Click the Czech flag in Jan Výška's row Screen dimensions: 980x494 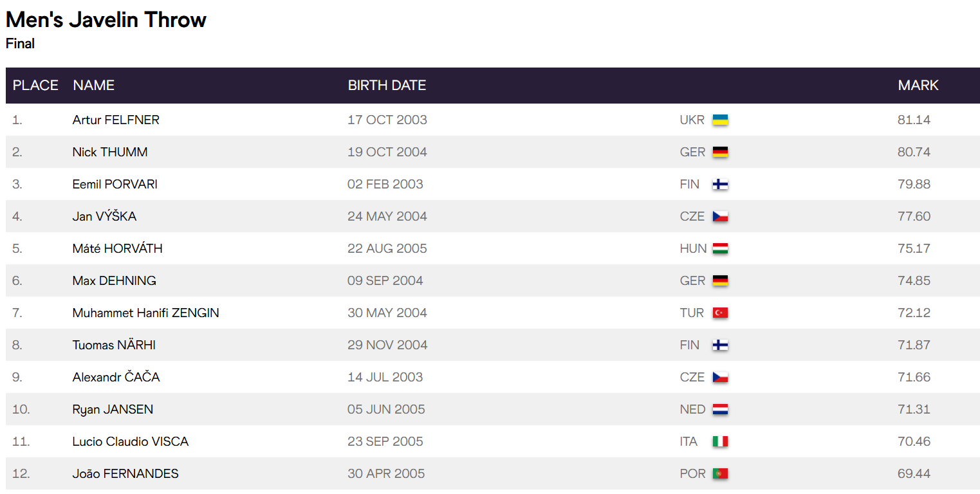[720, 216]
